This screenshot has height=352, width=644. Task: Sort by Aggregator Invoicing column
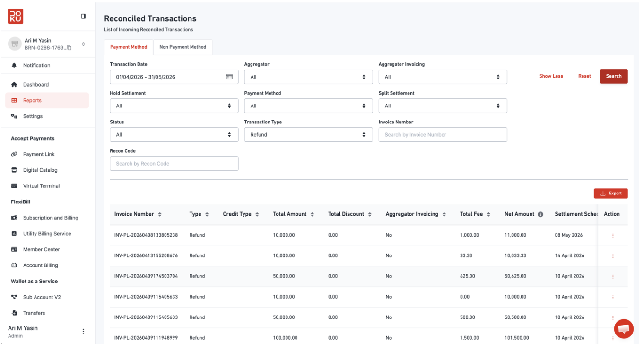pyautogui.click(x=444, y=214)
